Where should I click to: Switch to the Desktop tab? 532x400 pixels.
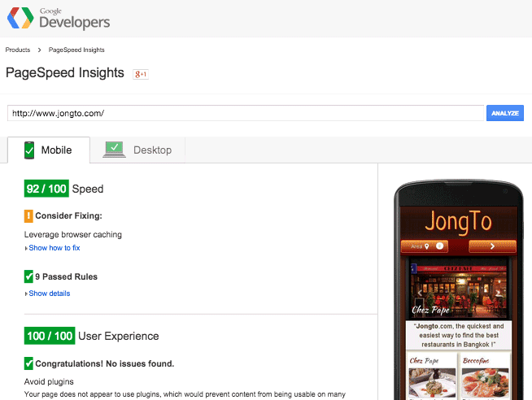pyautogui.click(x=137, y=150)
